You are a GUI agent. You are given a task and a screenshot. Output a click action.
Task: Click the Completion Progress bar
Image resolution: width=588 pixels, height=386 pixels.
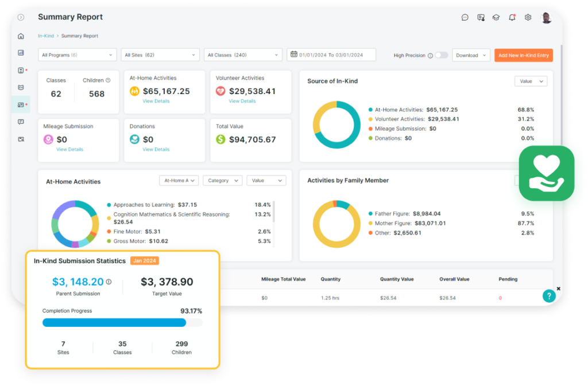pos(122,323)
